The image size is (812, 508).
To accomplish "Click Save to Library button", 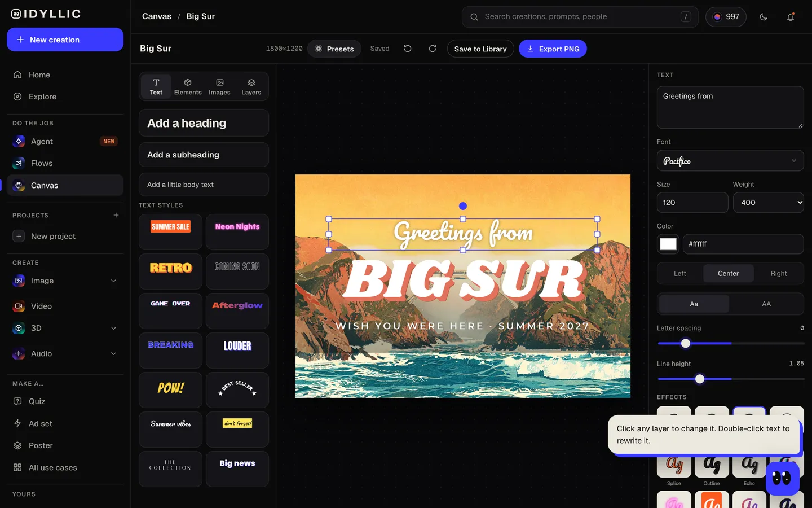I will 480,49.
